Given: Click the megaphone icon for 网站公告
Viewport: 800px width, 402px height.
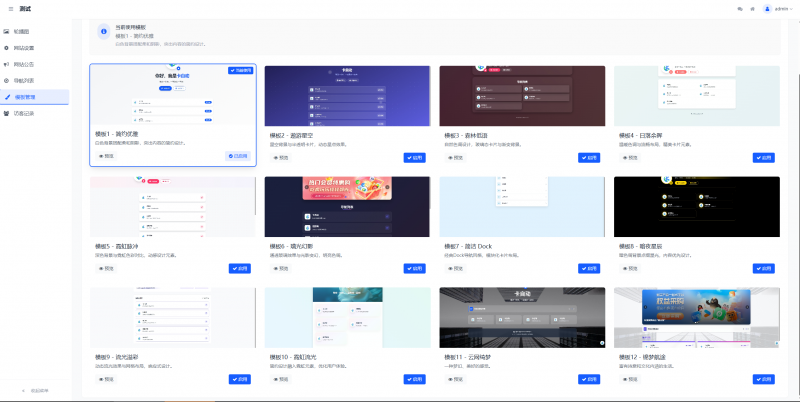Looking at the screenshot, I should 7,64.
